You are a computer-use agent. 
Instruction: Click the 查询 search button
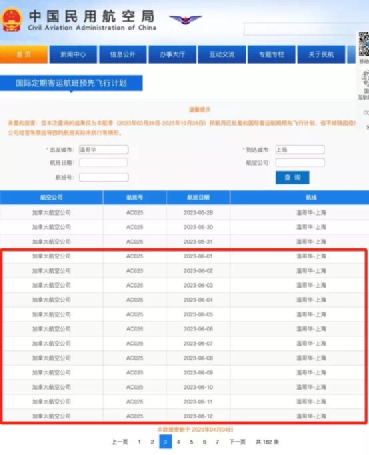(x=292, y=177)
